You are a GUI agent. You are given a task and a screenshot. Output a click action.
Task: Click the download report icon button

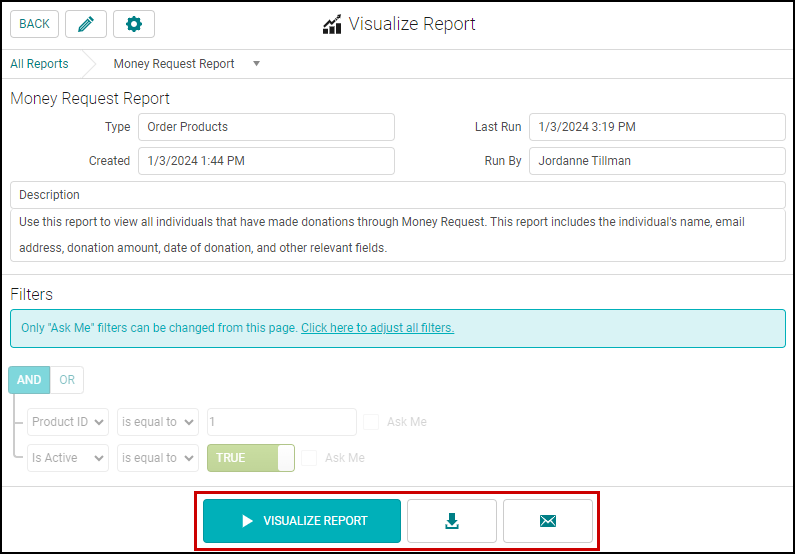coord(452,521)
